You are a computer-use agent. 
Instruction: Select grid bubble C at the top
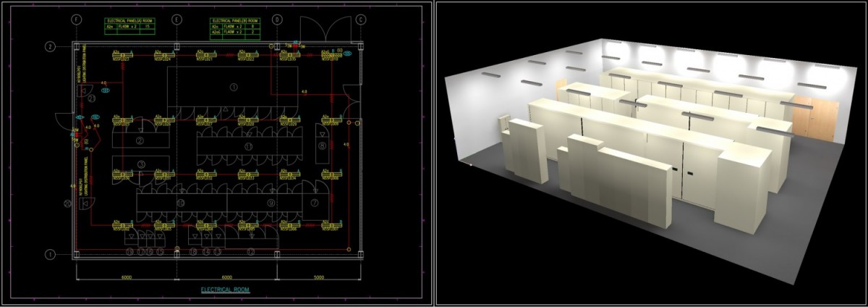tap(359, 20)
